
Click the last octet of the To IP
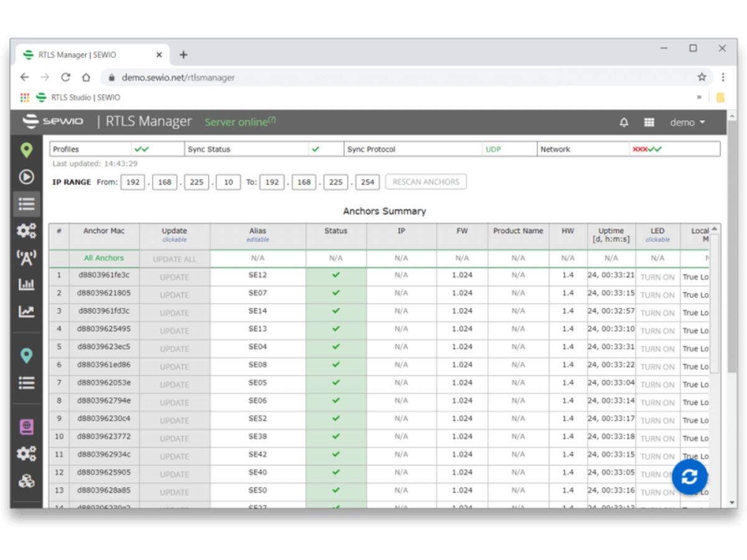(367, 182)
